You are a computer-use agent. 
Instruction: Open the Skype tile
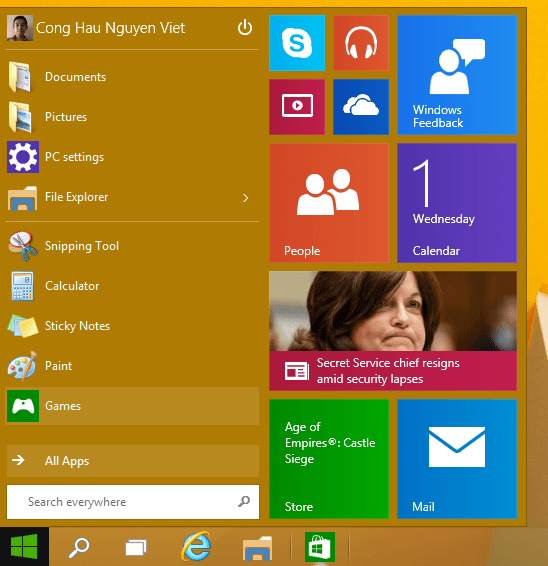[297, 43]
